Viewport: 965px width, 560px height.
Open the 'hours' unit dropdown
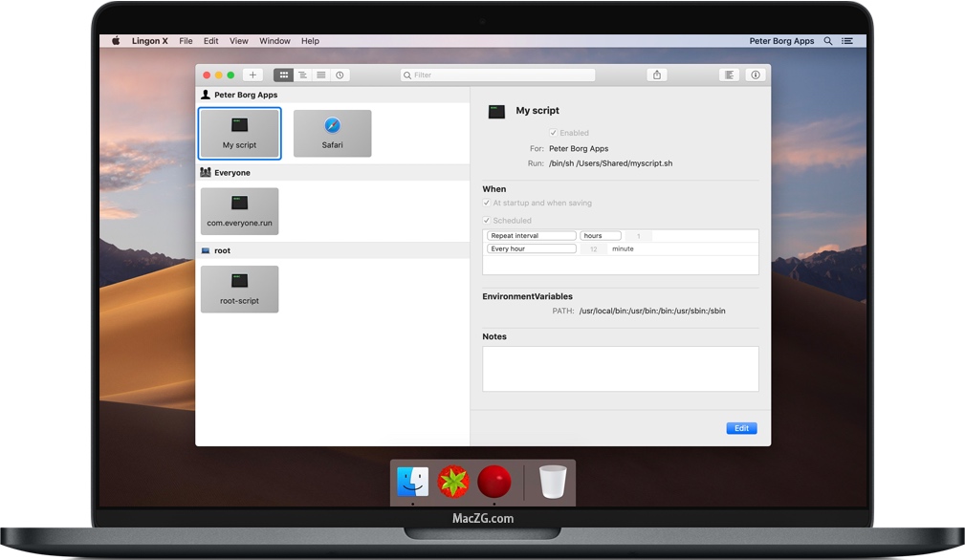[x=600, y=234]
